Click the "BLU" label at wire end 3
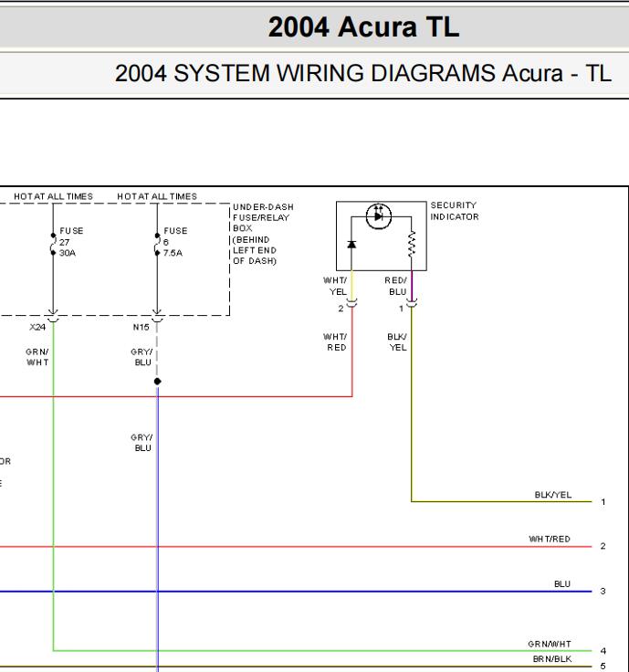 click(562, 584)
